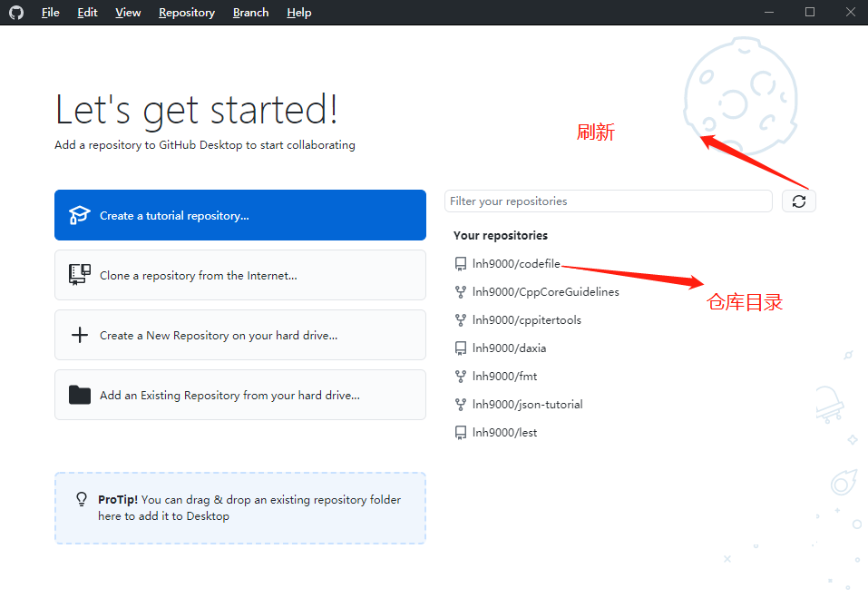Click fork icon beside lnh9000/cppitertools
The width and height of the screenshot is (868, 598).
click(461, 320)
